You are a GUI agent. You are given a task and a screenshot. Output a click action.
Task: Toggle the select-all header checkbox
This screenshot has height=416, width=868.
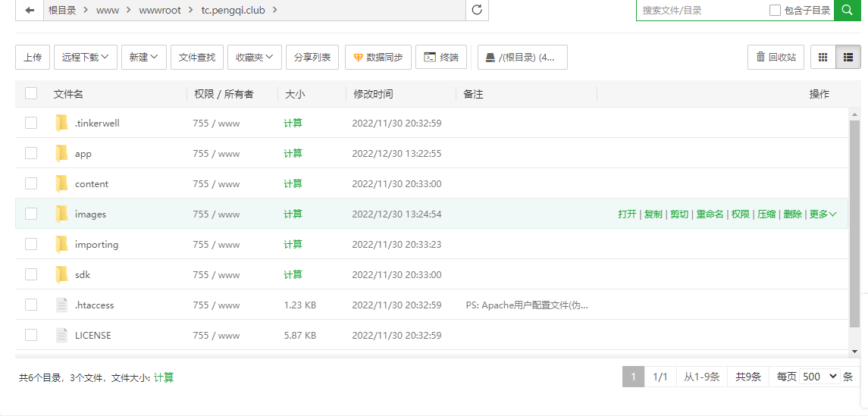(31, 93)
